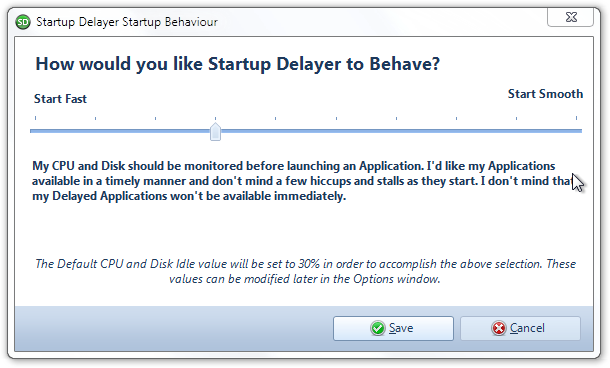Click slider track below the third tick
The height and width of the screenshot is (368, 610).
pyautogui.click(x=155, y=131)
